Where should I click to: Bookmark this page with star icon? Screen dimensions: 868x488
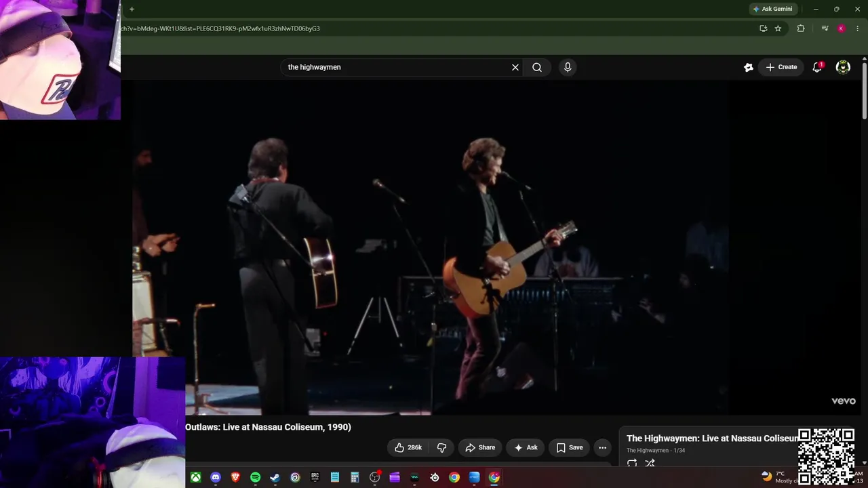[x=778, y=28]
